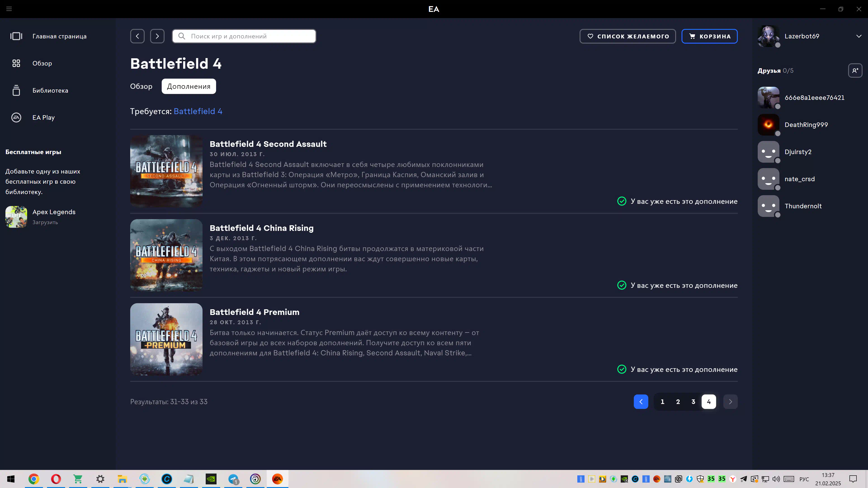The width and height of the screenshot is (868, 488).
Task: Click the Yandex browser tray icon
Action: [x=733, y=479]
